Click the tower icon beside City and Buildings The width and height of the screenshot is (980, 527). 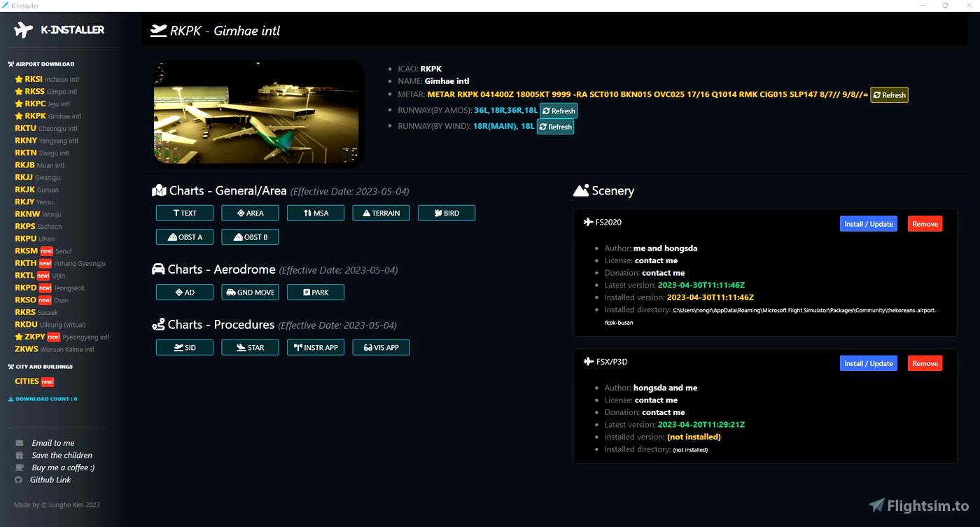10,366
